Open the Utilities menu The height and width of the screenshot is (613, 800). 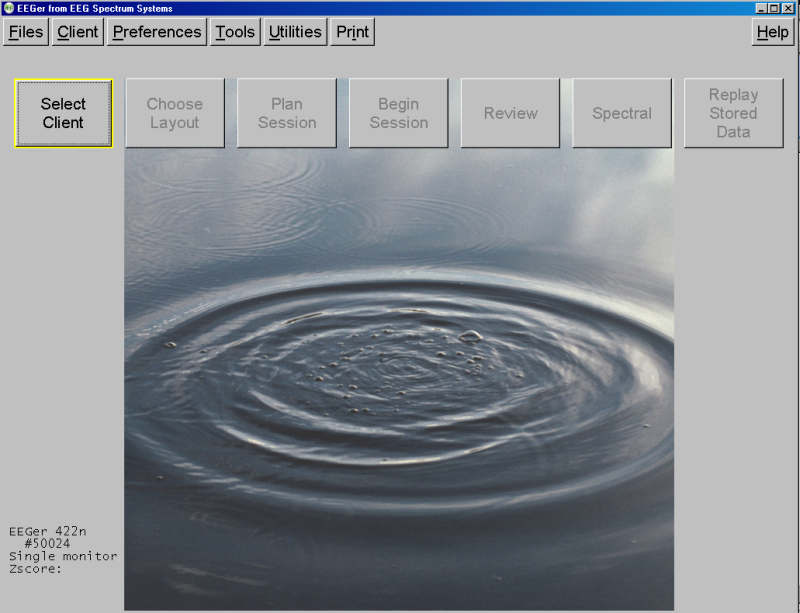pyautogui.click(x=295, y=32)
